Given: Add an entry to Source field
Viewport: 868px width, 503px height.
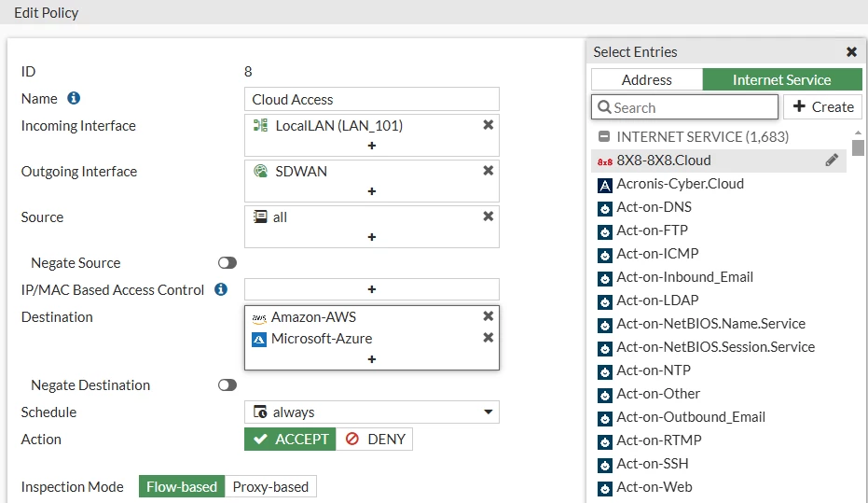Looking at the screenshot, I should [x=372, y=237].
